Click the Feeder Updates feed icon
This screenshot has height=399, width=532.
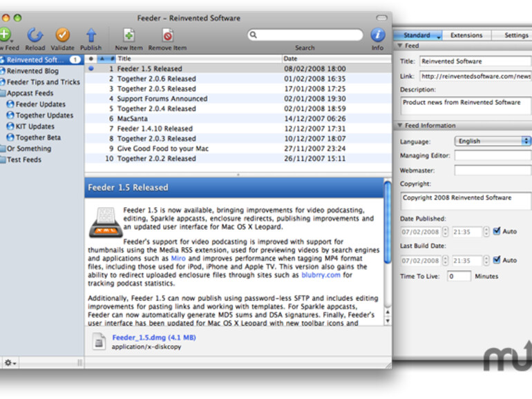(10, 104)
